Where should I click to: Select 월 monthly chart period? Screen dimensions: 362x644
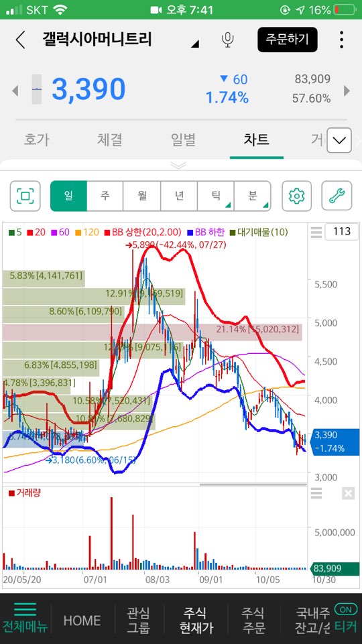(141, 196)
